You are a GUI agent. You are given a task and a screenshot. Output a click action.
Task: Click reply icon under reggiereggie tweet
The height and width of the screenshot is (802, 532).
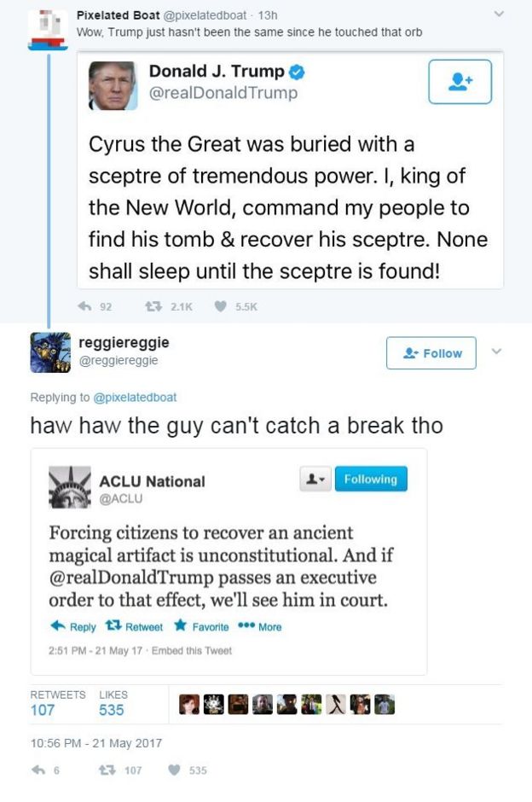point(38,770)
